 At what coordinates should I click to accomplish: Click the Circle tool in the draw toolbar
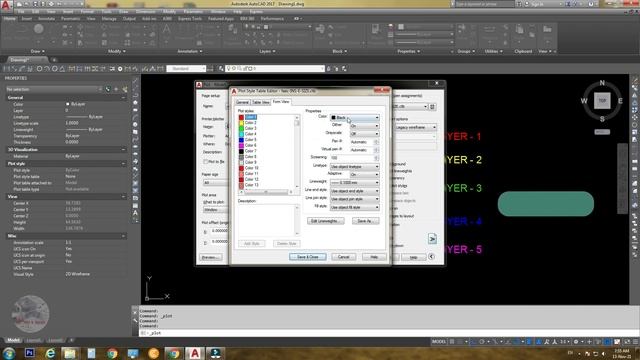(38, 29)
